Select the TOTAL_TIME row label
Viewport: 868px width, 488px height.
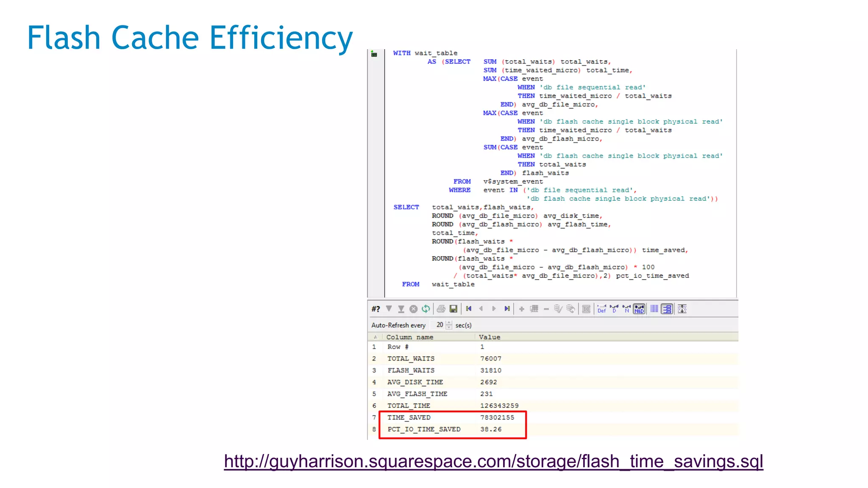[409, 406]
